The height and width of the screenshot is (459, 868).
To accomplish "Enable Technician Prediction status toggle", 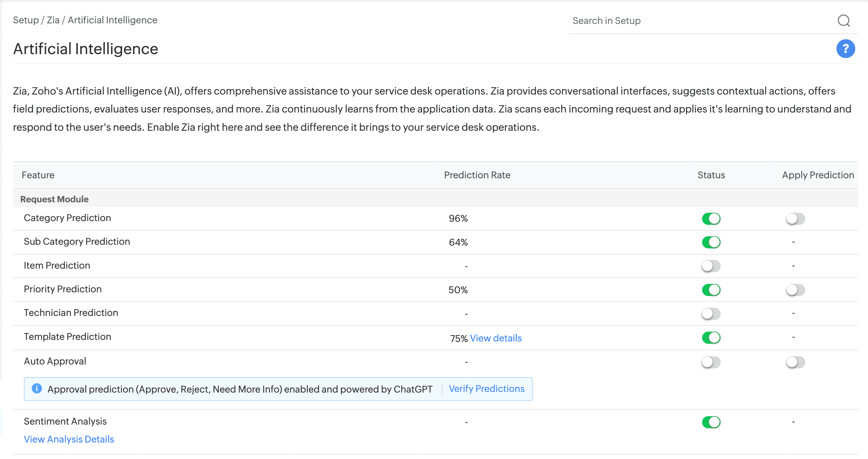I will coord(711,314).
